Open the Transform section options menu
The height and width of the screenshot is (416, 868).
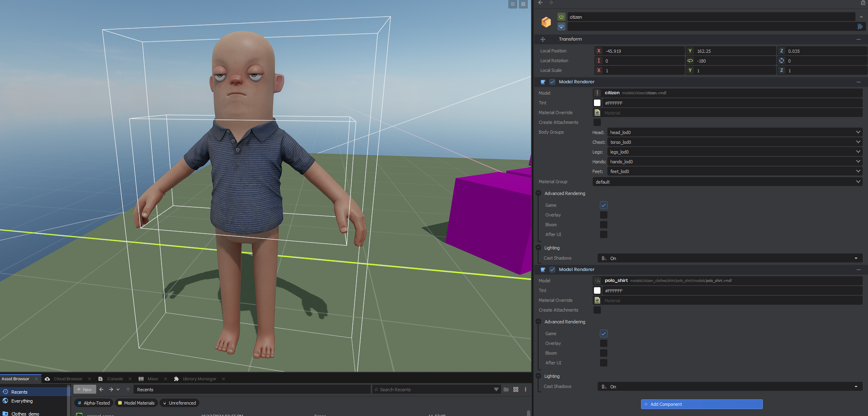point(858,39)
